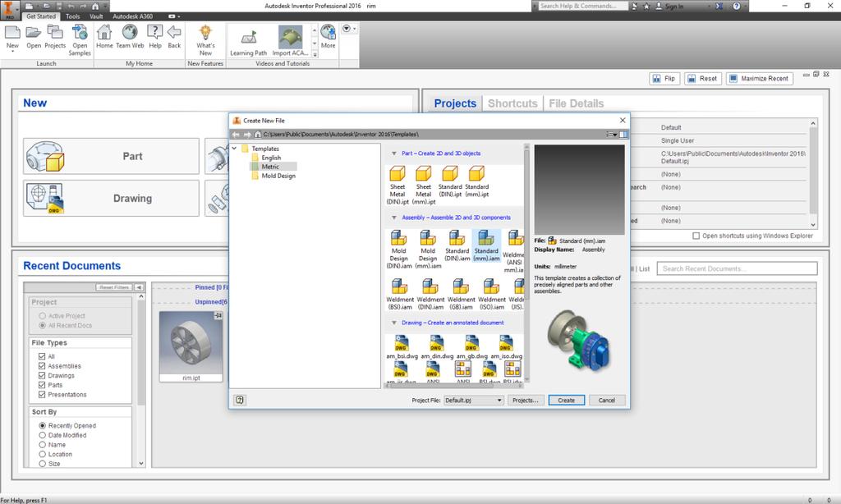The height and width of the screenshot is (504, 841).
Task: Select Sheet Metal (mm).ipt template
Action: [x=424, y=186]
